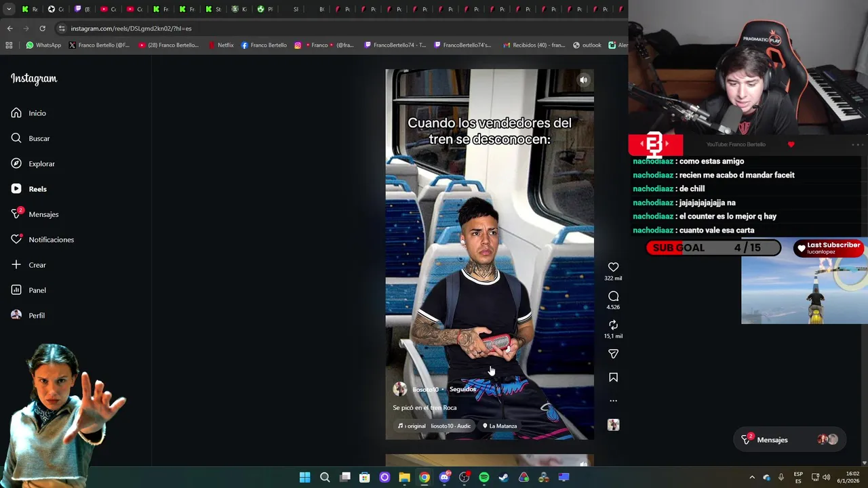The width and height of the screenshot is (868, 488).
Task: Open Instagram Inicio home icon
Action: point(16,113)
